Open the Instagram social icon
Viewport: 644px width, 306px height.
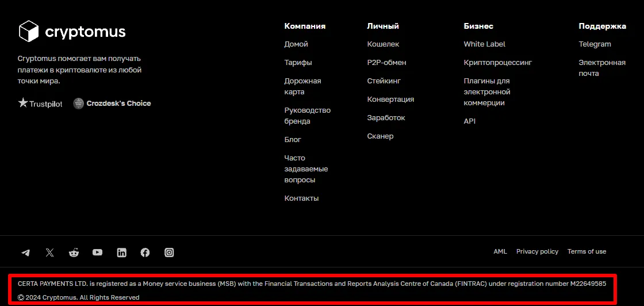pyautogui.click(x=169, y=253)
